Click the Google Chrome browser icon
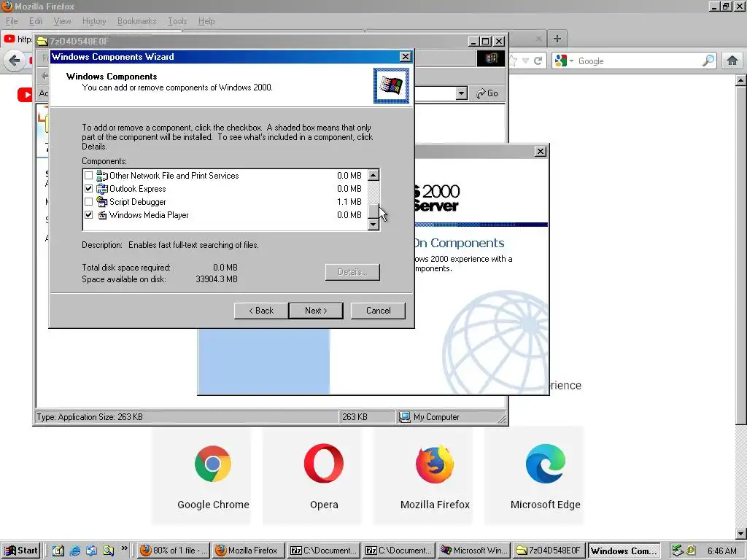 coord(213,463)
